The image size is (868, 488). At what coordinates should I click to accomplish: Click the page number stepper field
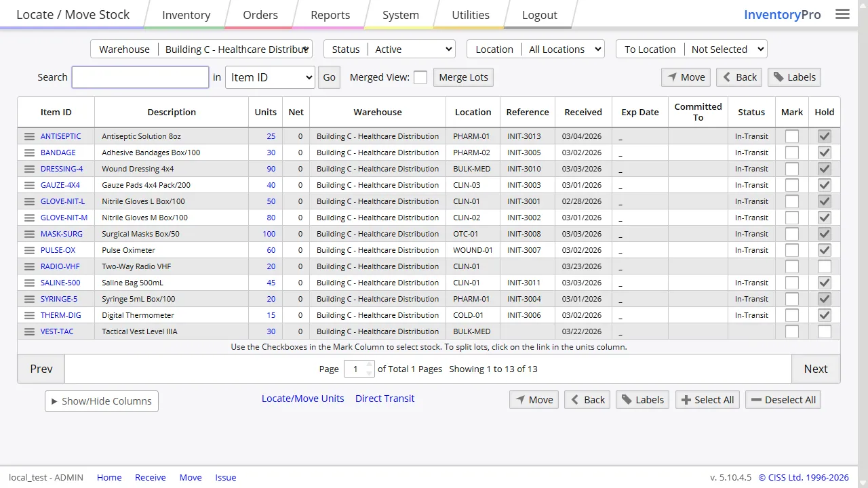[x=359, y=369]
